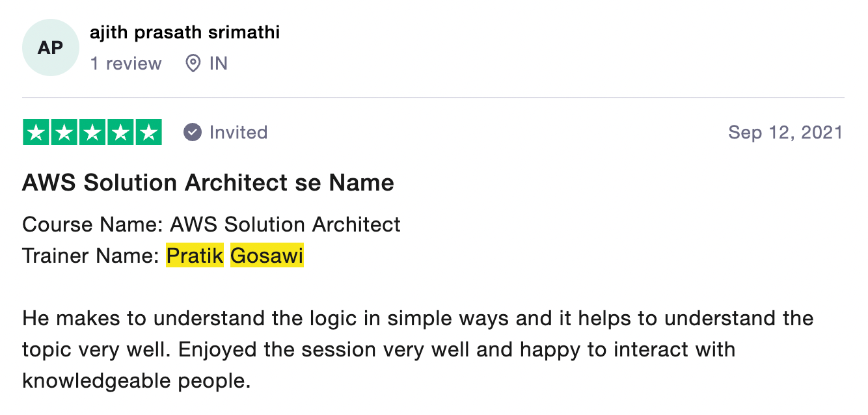Open the AP reviewer avatar

50,48
